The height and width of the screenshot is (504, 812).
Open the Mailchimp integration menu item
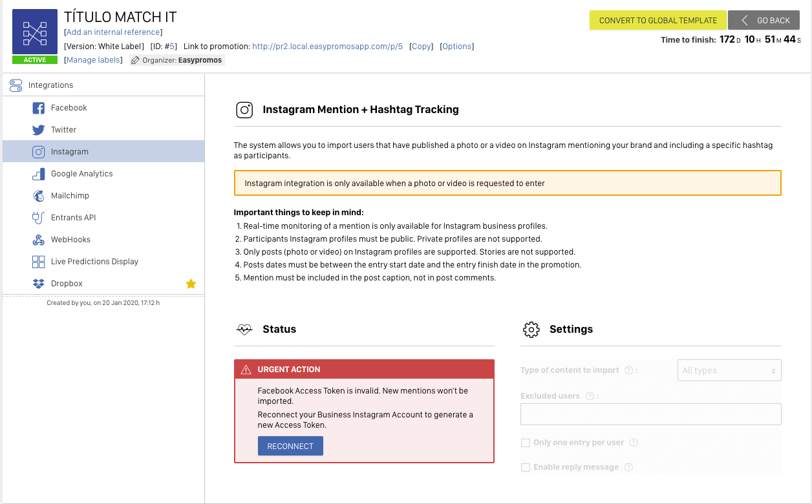(103, 196)
